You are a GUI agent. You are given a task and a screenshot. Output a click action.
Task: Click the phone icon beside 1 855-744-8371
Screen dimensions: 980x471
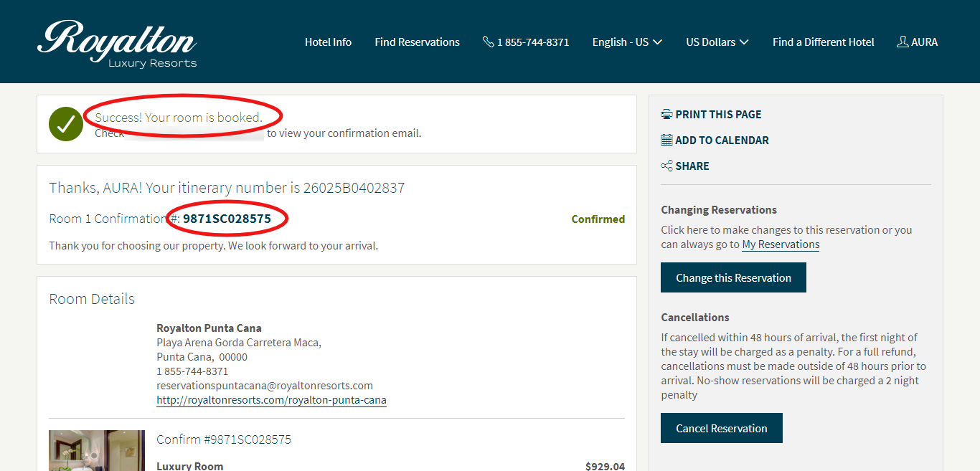coord(489,42)
